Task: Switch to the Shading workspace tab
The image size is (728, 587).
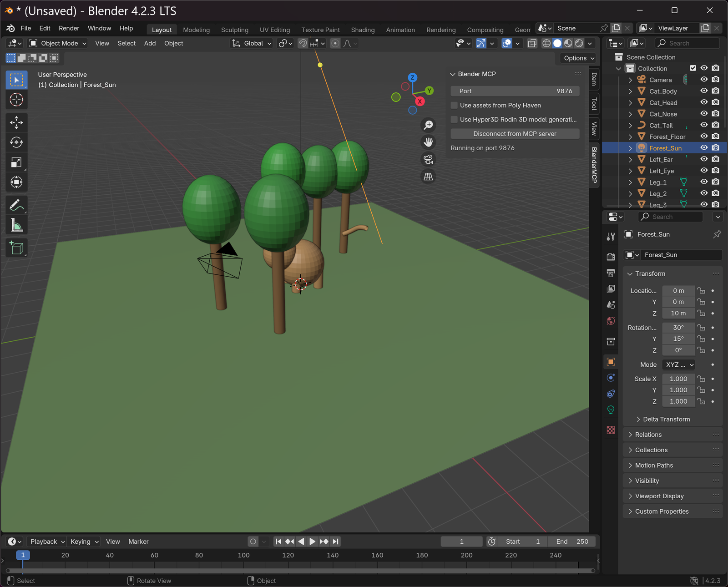Action: click(x=363, y=30)
